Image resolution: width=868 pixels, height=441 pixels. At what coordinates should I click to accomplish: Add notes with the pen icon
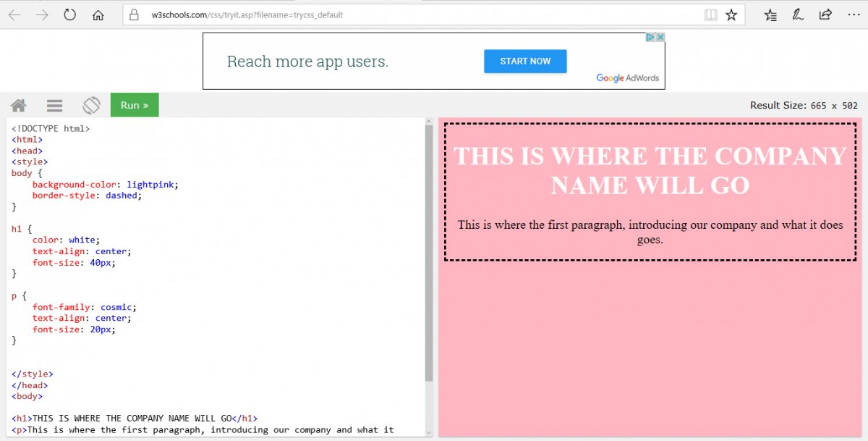point(798,14)
